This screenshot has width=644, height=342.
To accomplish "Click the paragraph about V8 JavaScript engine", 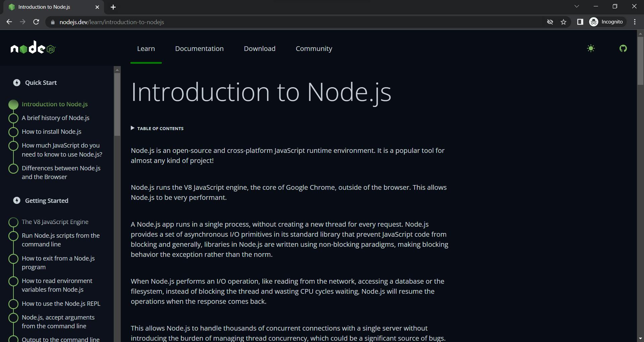I will pos(289,192).
